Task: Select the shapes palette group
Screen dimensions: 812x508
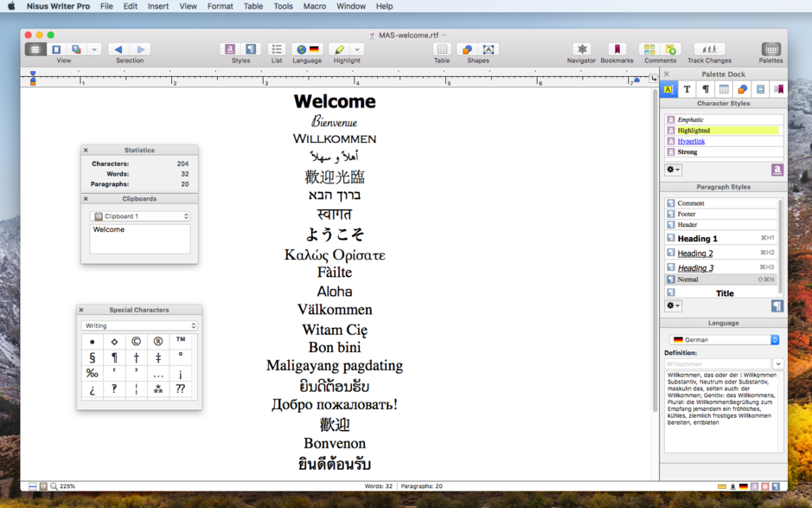Action: [x=742, y=89]
